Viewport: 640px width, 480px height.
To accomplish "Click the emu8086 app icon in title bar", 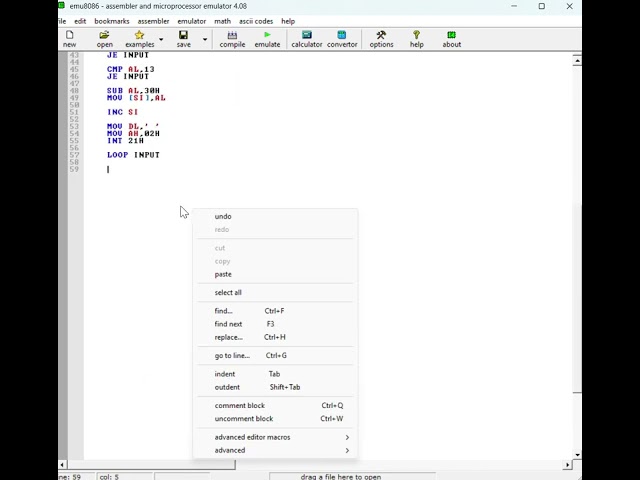I will 62,6.
